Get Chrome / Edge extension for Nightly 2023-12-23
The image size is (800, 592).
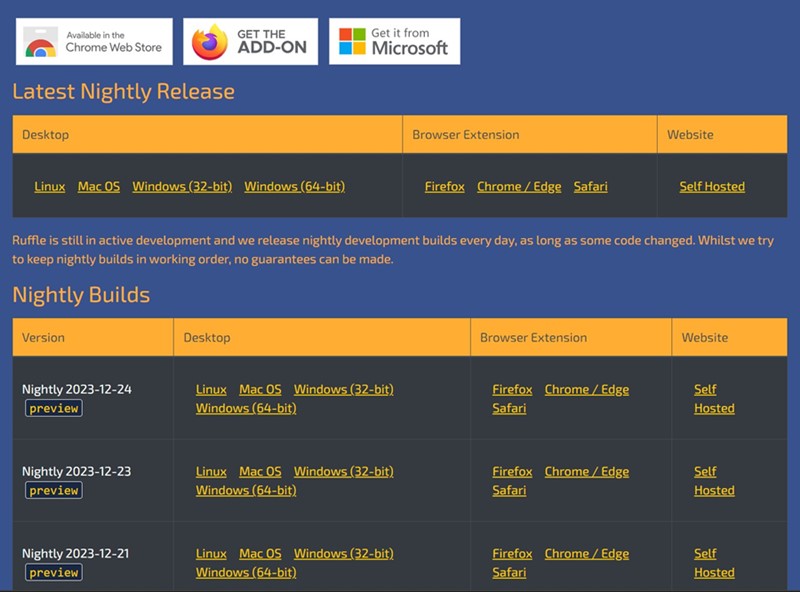[587, 472]
